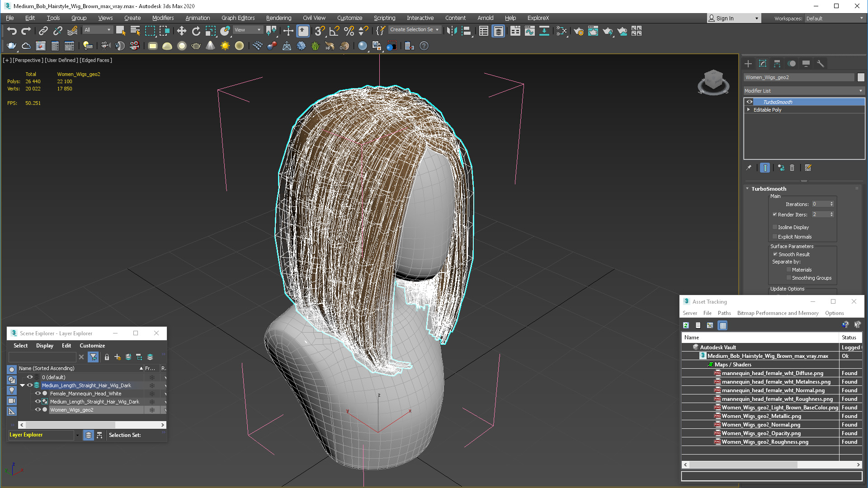Open the selection filter All dropdown
Viewport: 868px width, 488px height.
coord(97,30)
